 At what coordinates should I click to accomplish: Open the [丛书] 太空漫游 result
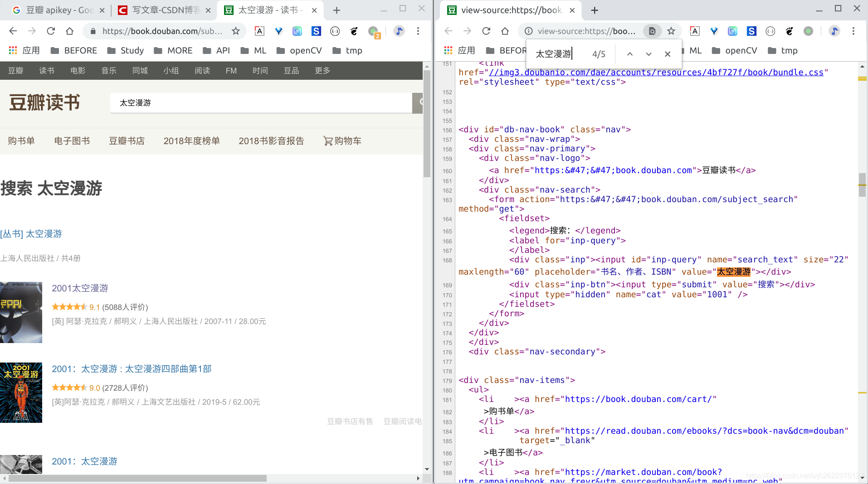pos(31,234)
